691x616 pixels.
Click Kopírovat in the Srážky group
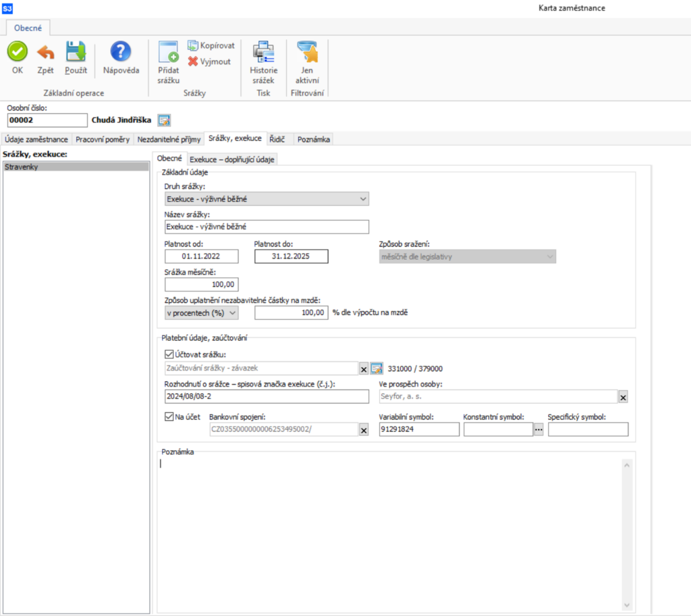(211, 45)
